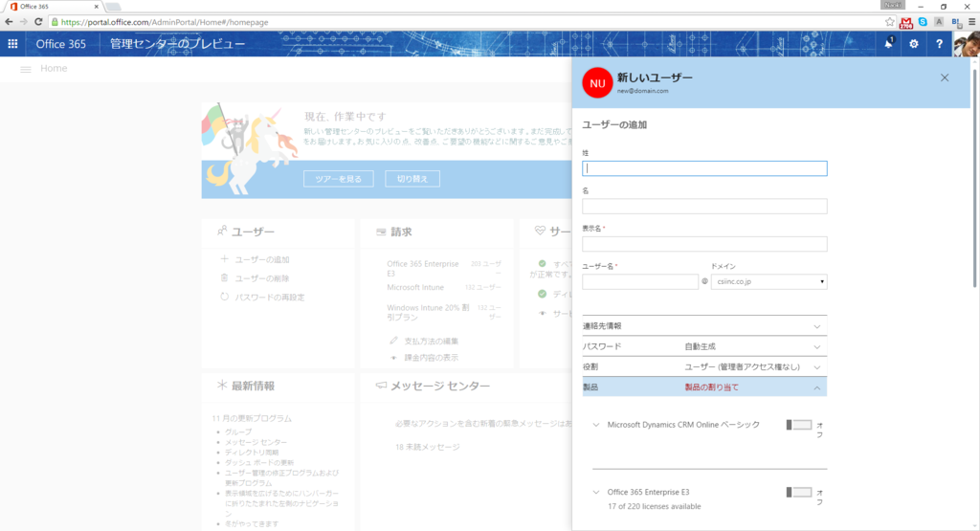Open the Chrome menu icon

[972, 22]
